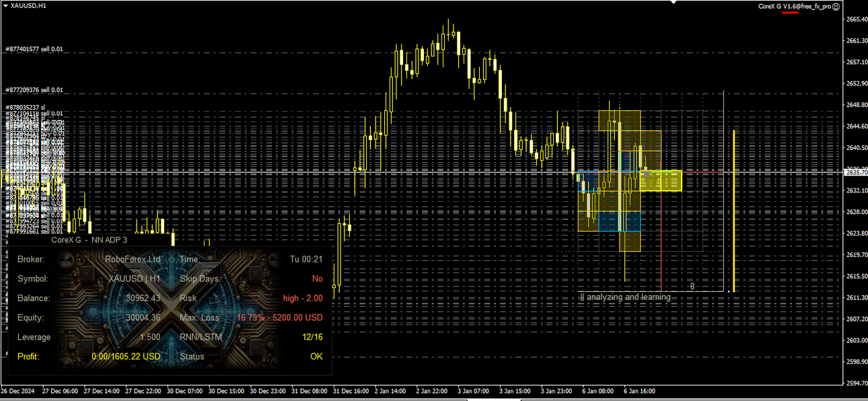
Task: Click the leverage value 1:500
Action: pyautogui.click(x=150, y=337)
